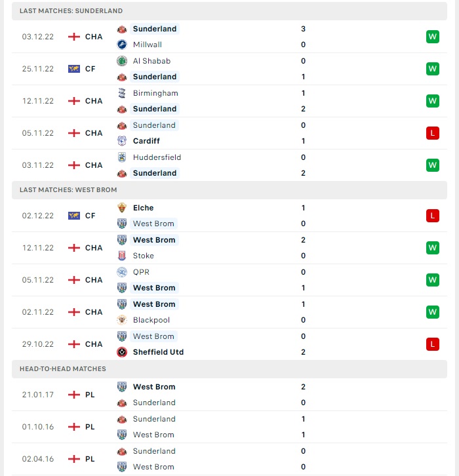The height and width of the screenshot is (476, 459).
Task: Click the Stoke club badge
Action: click(122, 256)
